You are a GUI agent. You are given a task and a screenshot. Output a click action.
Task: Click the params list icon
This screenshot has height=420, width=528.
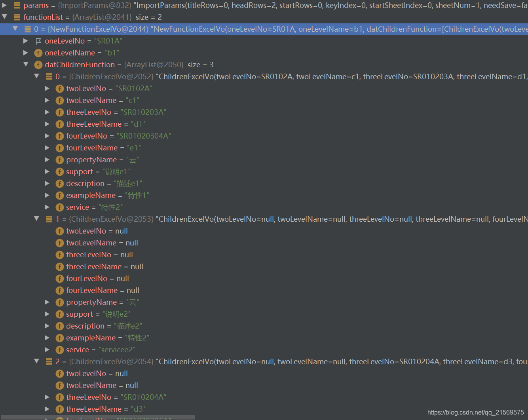[17, 6]
